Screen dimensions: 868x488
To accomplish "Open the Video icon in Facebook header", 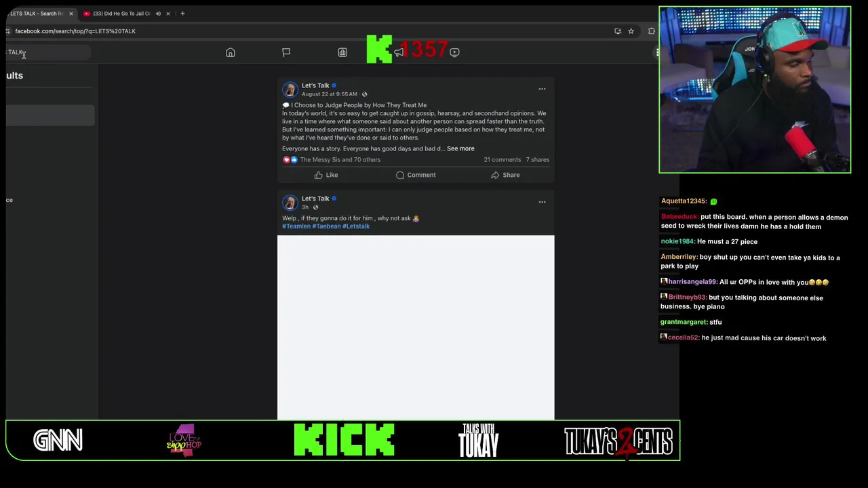I will 454,52.
